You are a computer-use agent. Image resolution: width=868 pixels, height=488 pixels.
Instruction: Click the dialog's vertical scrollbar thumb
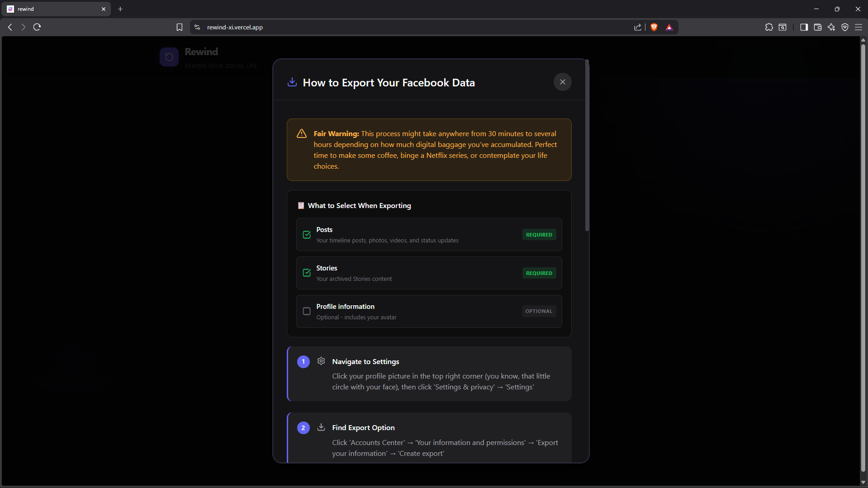tap(587, 145)
